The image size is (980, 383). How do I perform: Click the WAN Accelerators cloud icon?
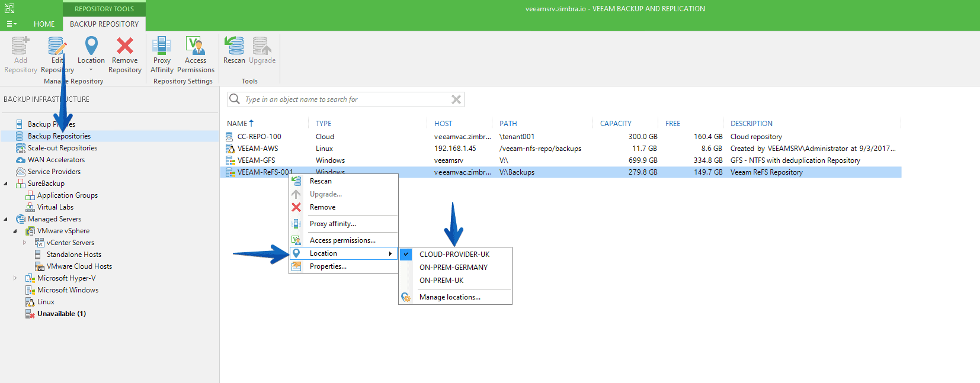[21, 160]
